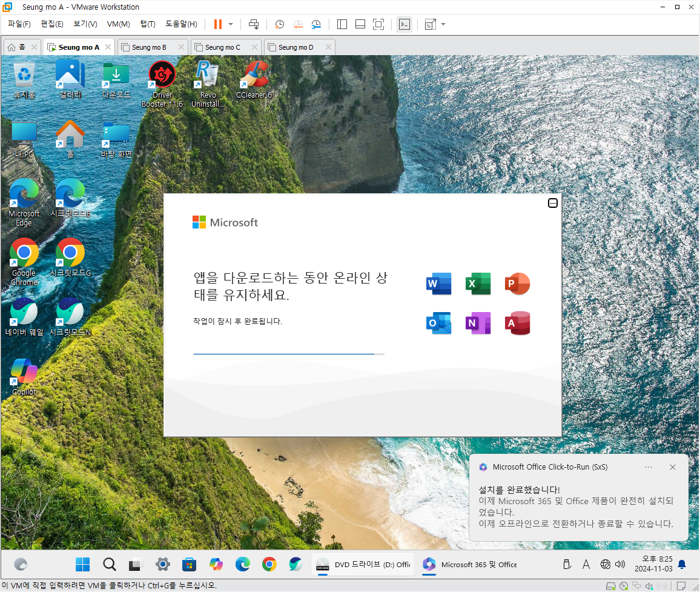
Task: Toggle the console view icon
Action: (x=404, y=24)
